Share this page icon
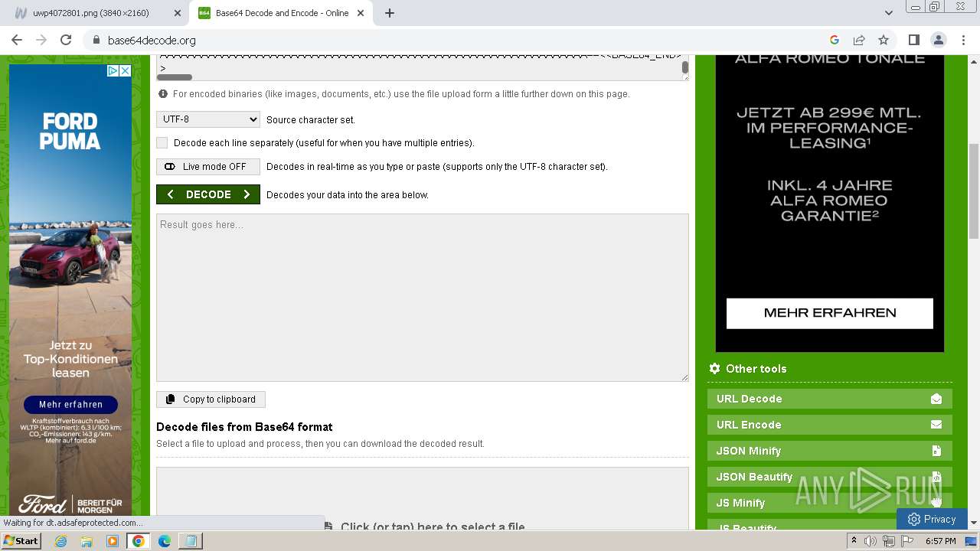Screen dimensions: 980x551 coord(859,40)
